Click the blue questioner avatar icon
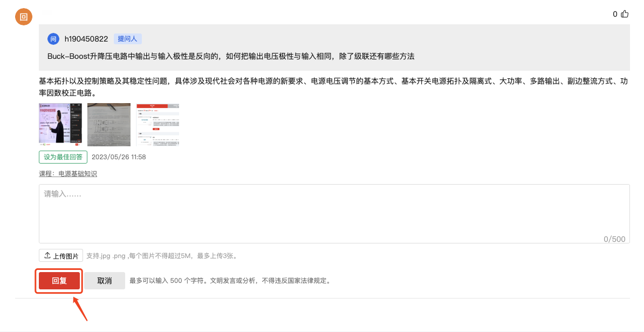Image resolution: width=644 pixels, height=332 pixels. (53, 39)
